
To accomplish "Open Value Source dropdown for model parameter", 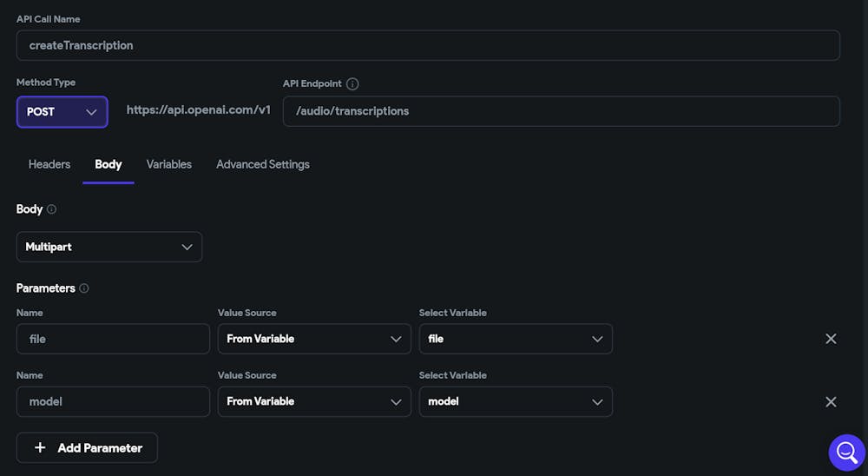I will 314,401.
